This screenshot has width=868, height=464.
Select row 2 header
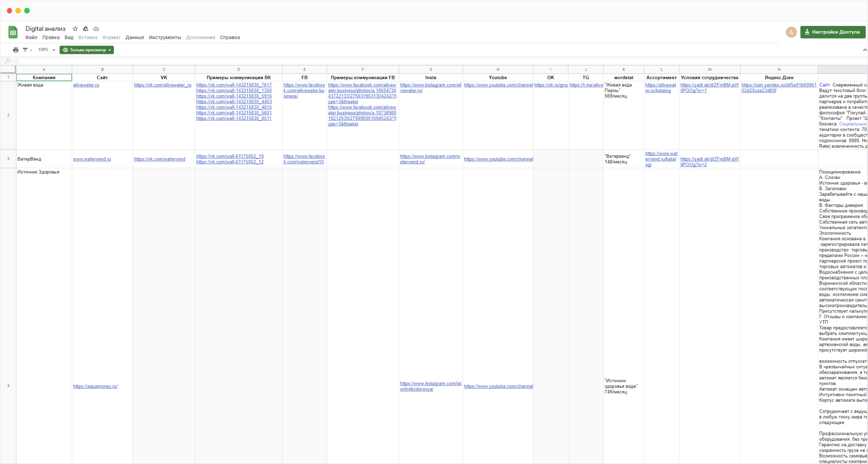click(8, 115)
